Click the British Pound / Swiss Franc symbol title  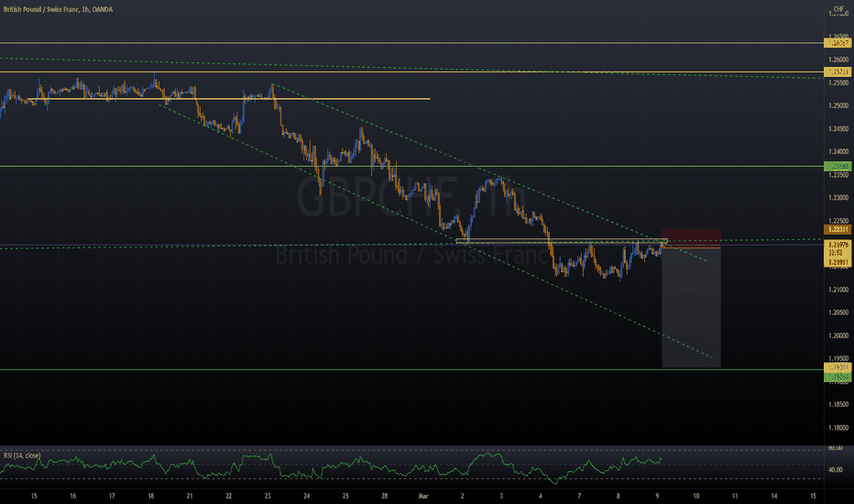(x=59, y=9)
